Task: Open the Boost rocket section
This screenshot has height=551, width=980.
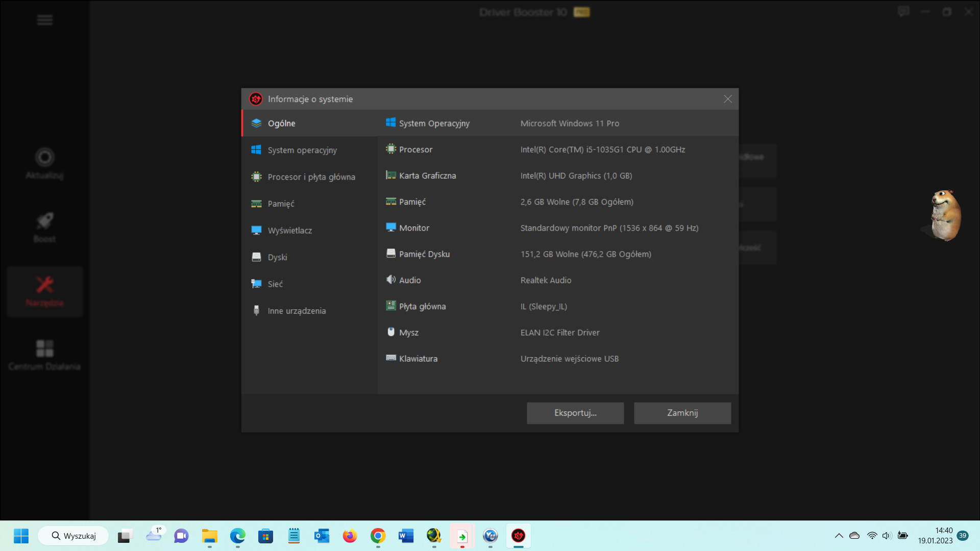Action: coord(45,228)
